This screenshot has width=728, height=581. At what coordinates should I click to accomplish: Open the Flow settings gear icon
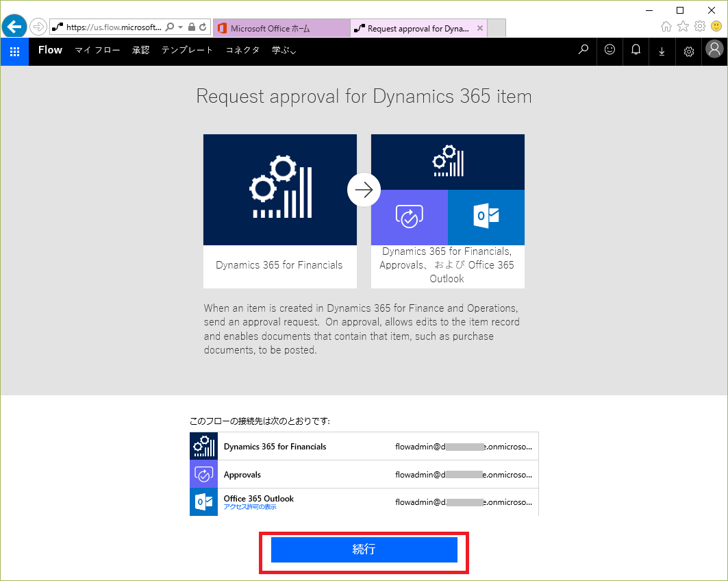click(x=688, y=51)
